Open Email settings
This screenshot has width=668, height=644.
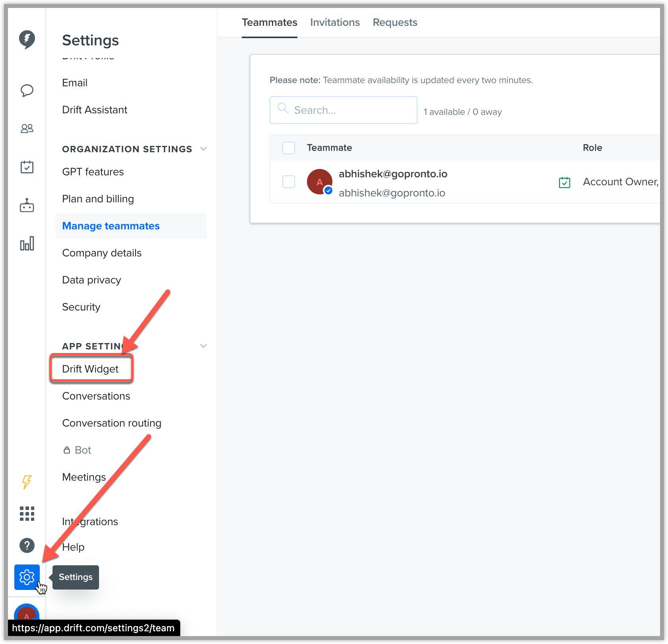point(75,83)
